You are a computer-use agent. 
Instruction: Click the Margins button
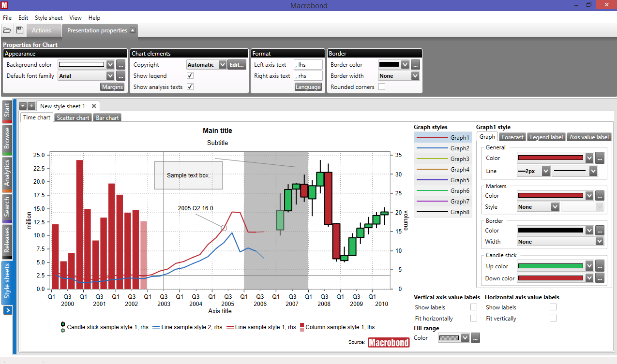coord(112,87)
